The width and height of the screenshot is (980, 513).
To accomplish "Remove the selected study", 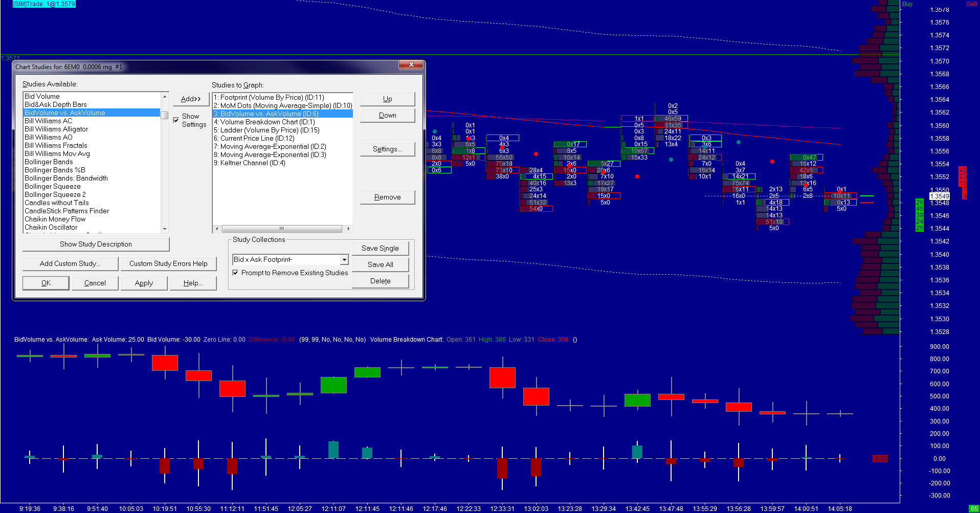I will coord(388,197).
